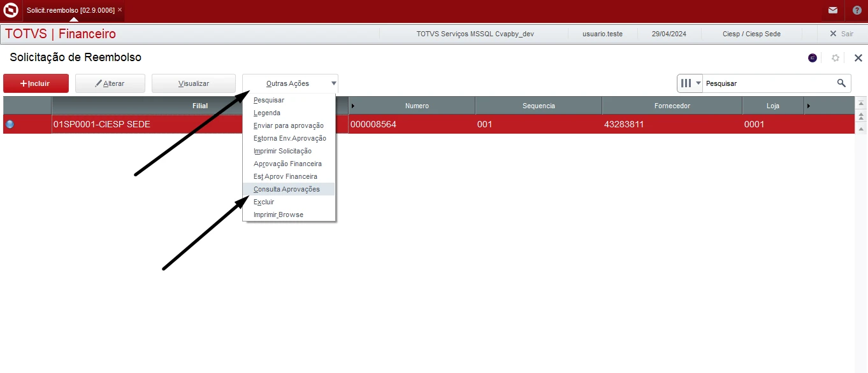Choose Enviar para aprovação in menu

click(289, 125)
